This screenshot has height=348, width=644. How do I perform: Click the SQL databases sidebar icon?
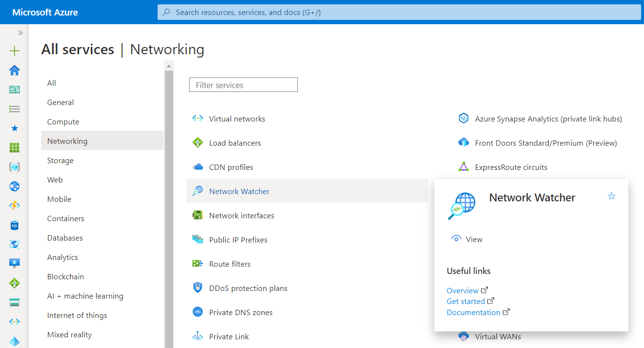[x=15, y=225]
